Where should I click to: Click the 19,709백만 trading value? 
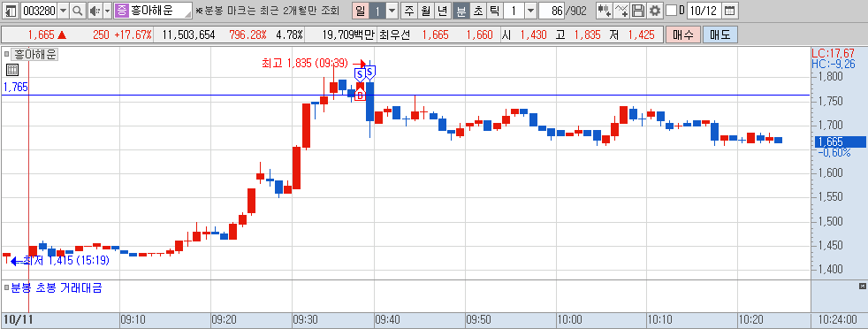348,34
